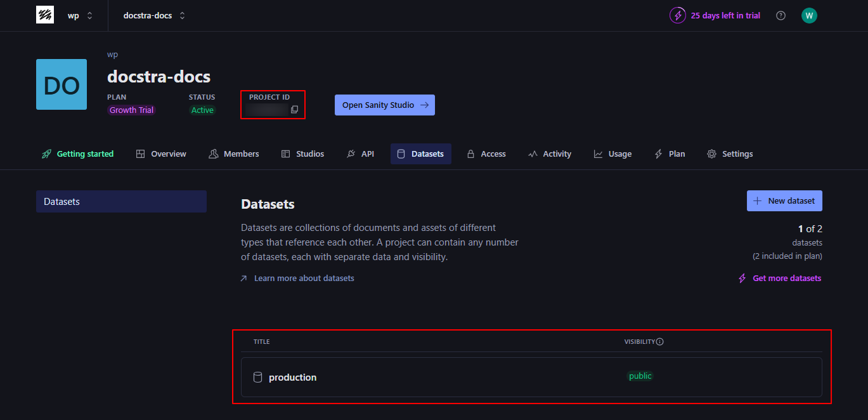
Task: Open the help question mark icon
Action: [781, 15]
